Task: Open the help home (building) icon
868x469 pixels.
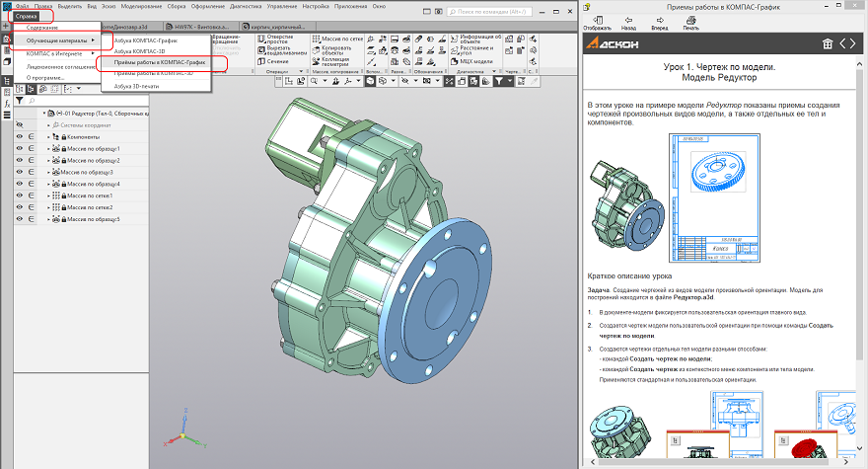Action: pos(829,44)
